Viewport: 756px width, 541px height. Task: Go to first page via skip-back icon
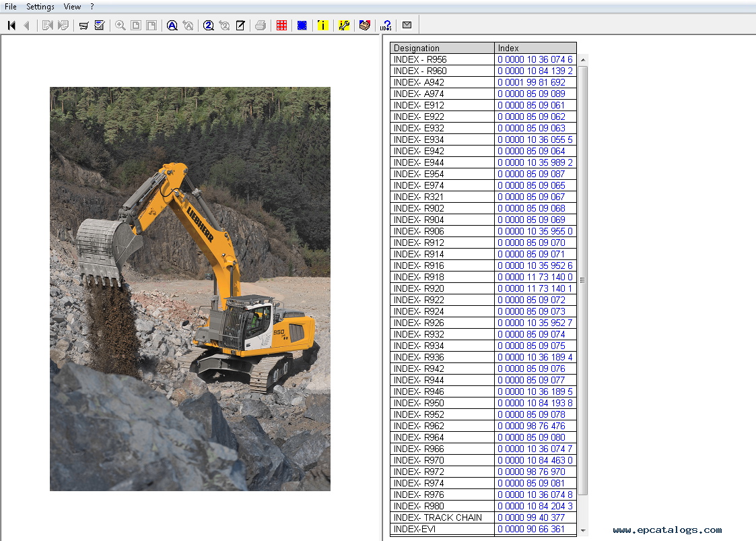[11, 26]
